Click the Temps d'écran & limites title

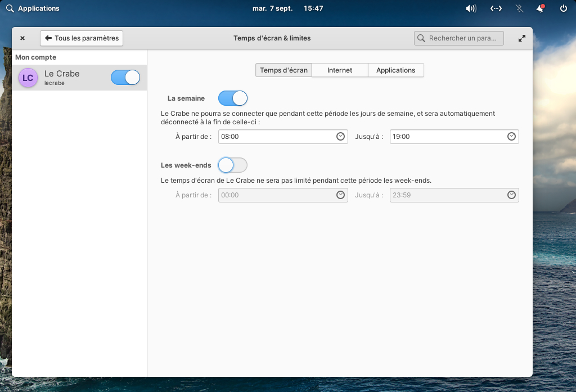[272, 38]
